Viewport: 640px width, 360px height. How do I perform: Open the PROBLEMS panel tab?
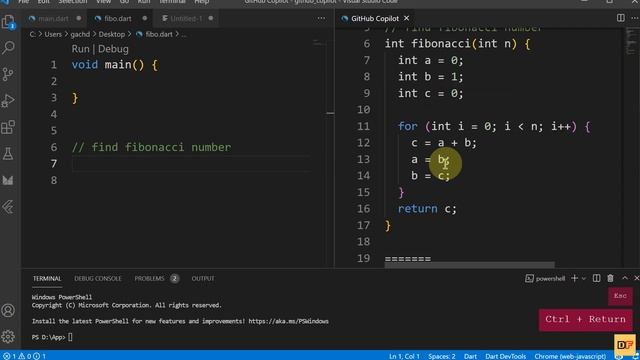click(x=149, y=278)
